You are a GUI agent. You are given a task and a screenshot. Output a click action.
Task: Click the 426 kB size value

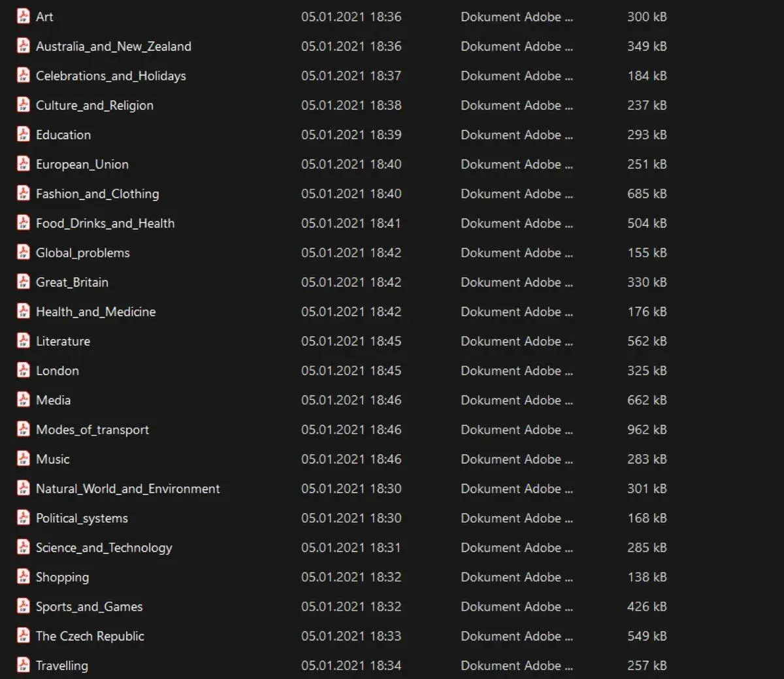tap(647, 606)
